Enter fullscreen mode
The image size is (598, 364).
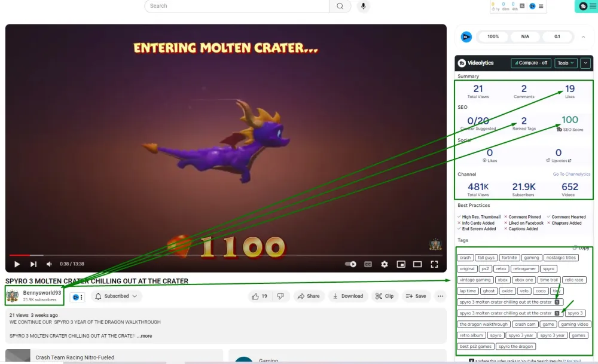point(434,264)
